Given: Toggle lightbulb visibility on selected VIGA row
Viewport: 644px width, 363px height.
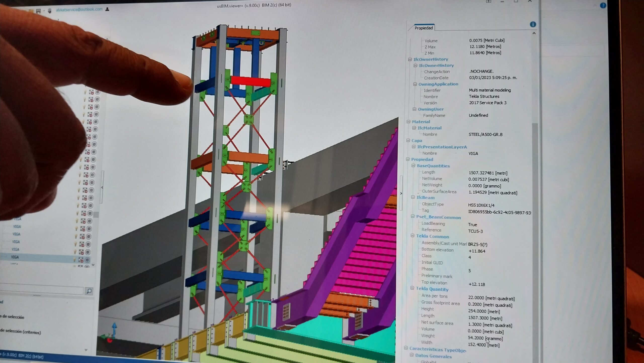Looking at the screenshot, I should [74, 259].
